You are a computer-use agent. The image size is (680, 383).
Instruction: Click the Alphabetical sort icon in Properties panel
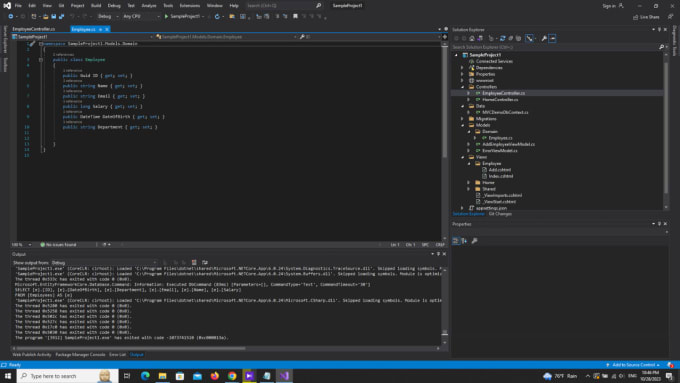[x=464, y=241]
